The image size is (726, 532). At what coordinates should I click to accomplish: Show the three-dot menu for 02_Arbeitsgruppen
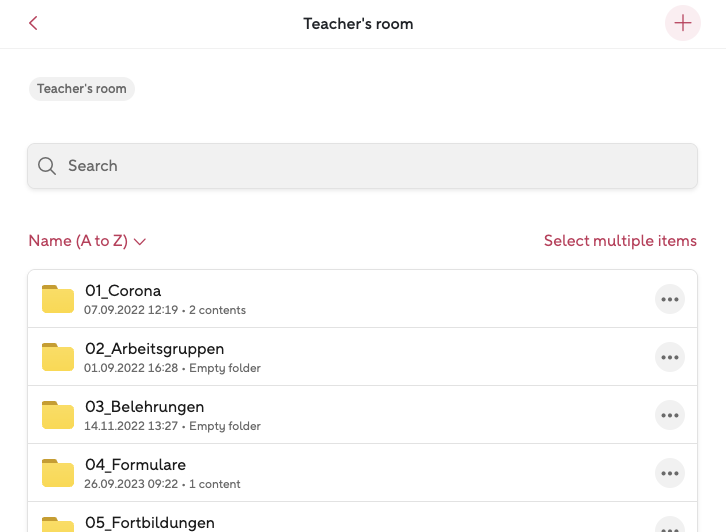[x=669, y=357]
